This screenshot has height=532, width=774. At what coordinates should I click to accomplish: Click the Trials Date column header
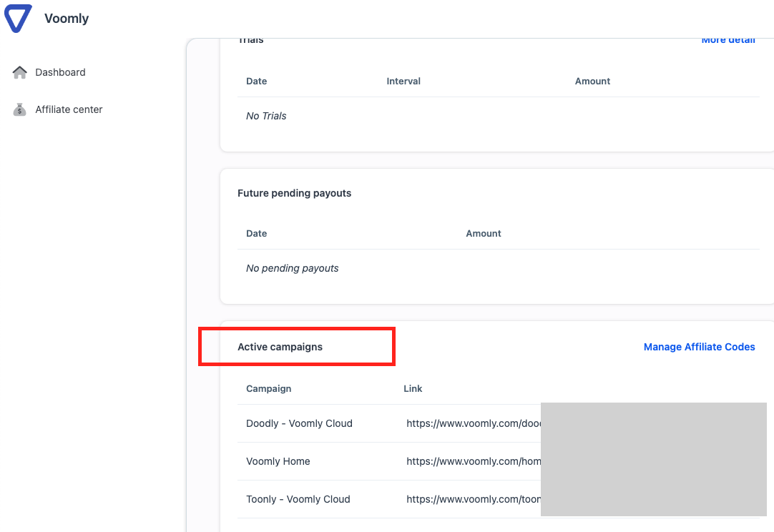tap(256, 82)
